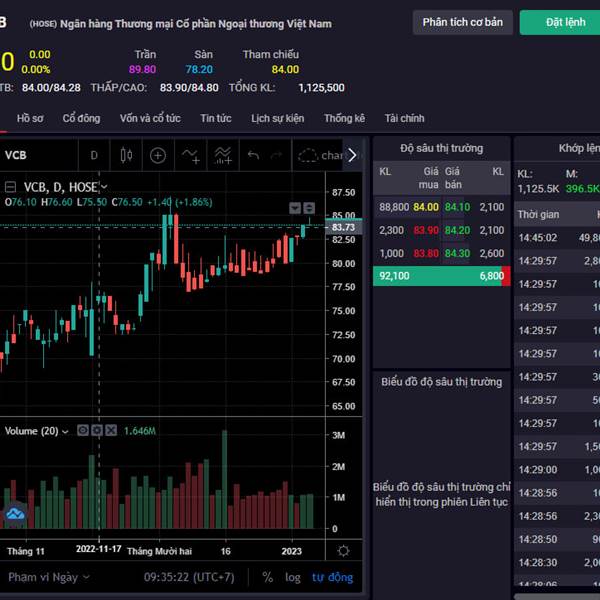This screenshot has width=600, height=600.
Task: Switch to Vốn và cổ tức tab
Action: [x=150, y=118]
